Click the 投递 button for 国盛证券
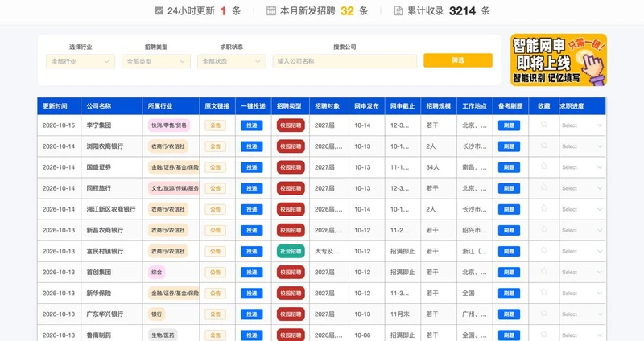This screenshot has width=644, height=341. [252, 167]
